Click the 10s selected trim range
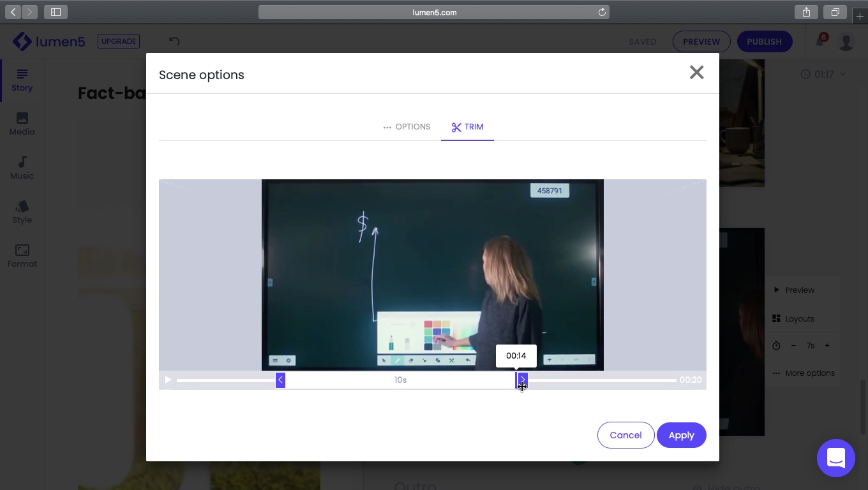 tap(401, 380)
